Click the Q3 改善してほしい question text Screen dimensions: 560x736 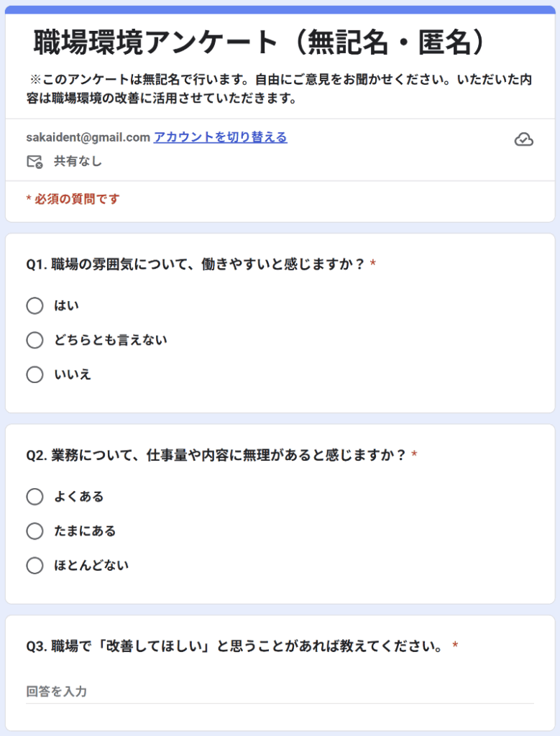[234, 646]
